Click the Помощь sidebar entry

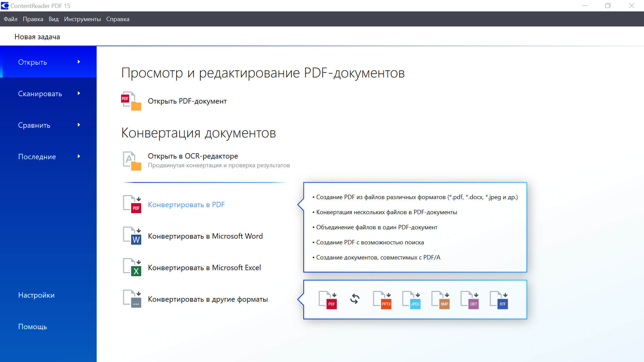tap(33, 326)
